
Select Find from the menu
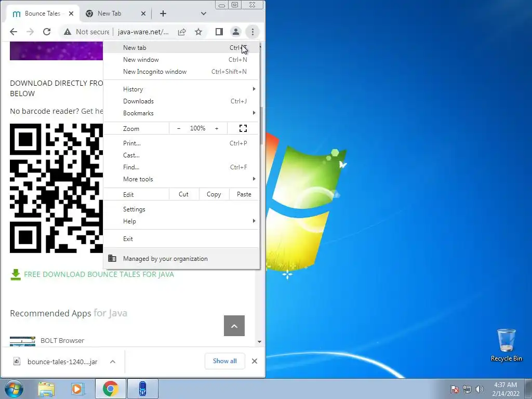click(x=181, y=167)
